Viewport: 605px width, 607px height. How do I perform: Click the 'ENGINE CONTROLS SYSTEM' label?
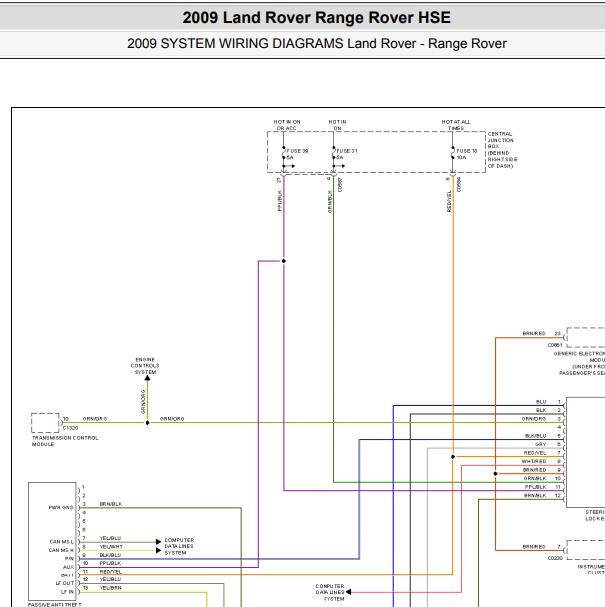tap(145, 366)
